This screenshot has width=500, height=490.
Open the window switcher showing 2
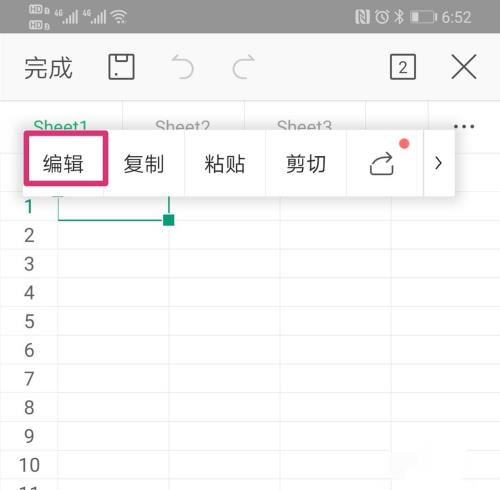pyautogui.click(x=403, y=67)
